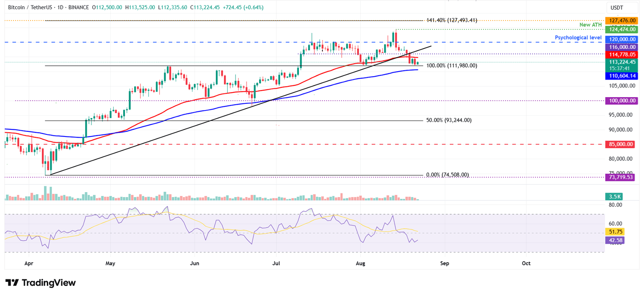The height and width of the screenshot is (296, 644).
Task: Click the BINANCE exchange label
Action: coord(78,7)
